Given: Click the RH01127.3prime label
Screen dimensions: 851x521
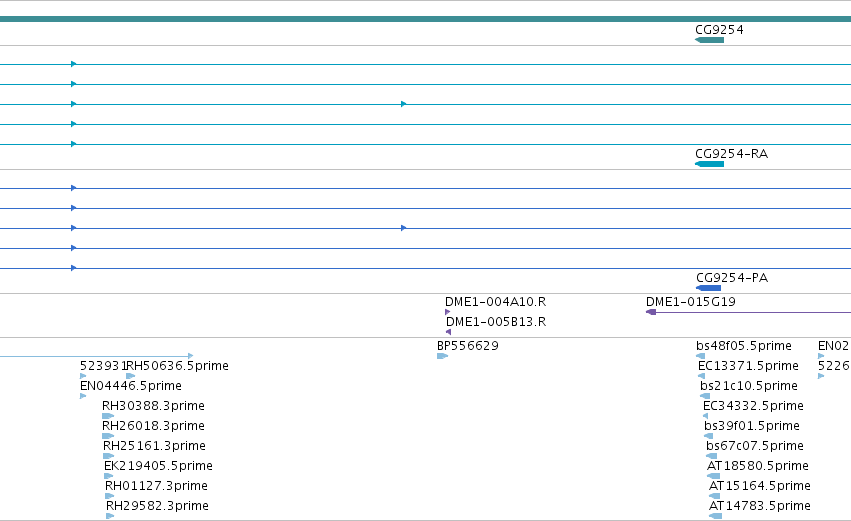Looking at the screenshot, I should (157, 486).
